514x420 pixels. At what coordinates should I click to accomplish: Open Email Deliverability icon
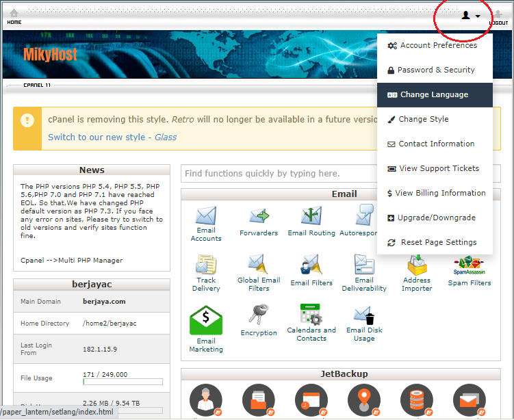[x=364, y=264]
